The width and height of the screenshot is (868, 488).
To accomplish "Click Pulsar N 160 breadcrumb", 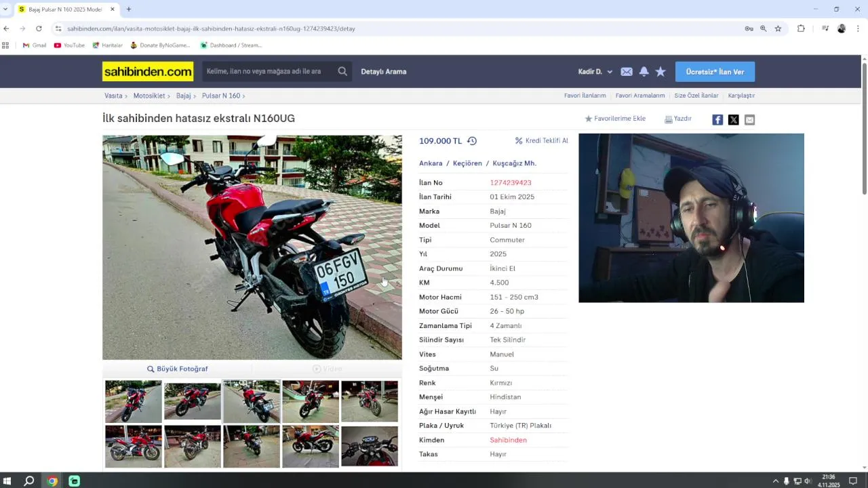I will click(221, 96).
